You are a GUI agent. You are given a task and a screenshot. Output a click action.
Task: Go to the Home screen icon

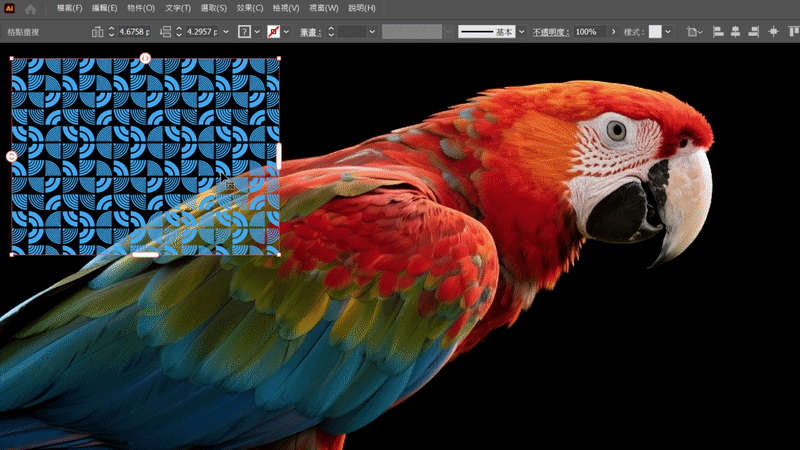tap(30, 9)
